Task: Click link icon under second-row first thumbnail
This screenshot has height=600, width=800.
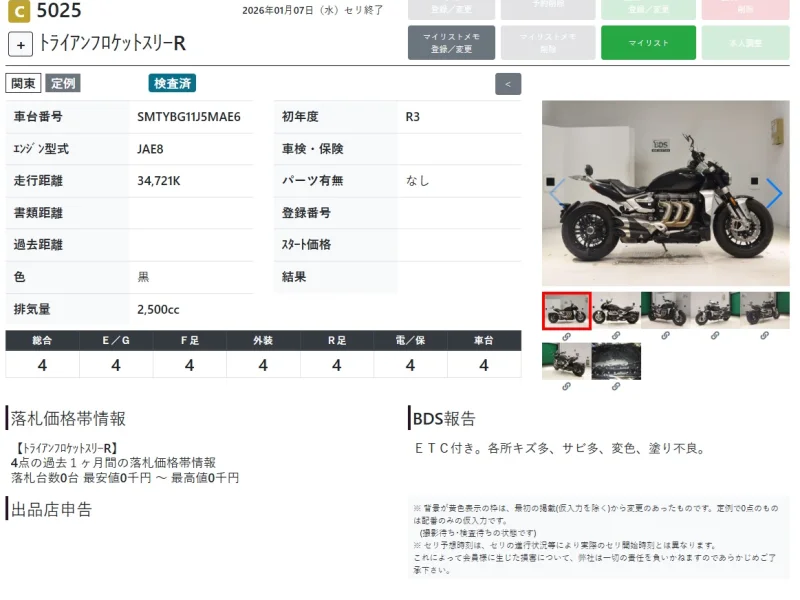Action: [x=566, y=387]
